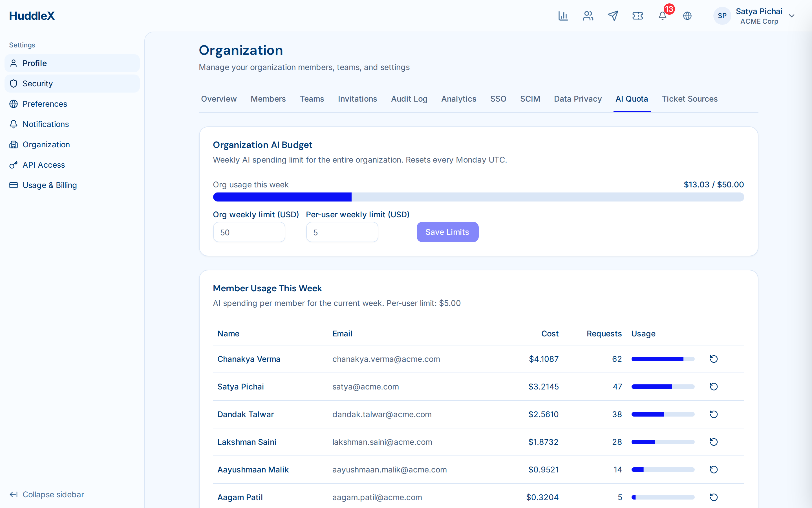Viewport: 812px width, 508px height.
Task: Expand the Satya Pichai account menu chevron
Action: tap(791, 16)
